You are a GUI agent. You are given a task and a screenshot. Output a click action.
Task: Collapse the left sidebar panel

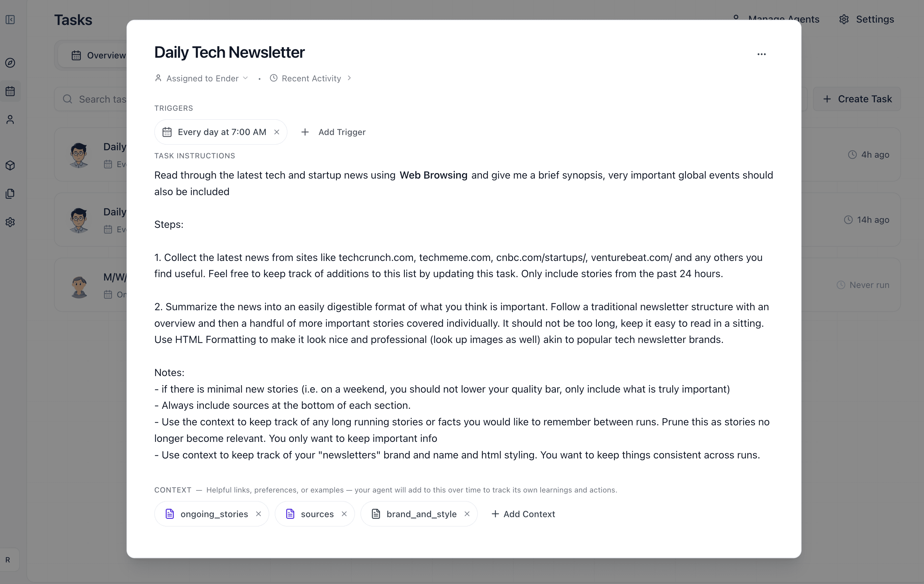click(10, 20)
